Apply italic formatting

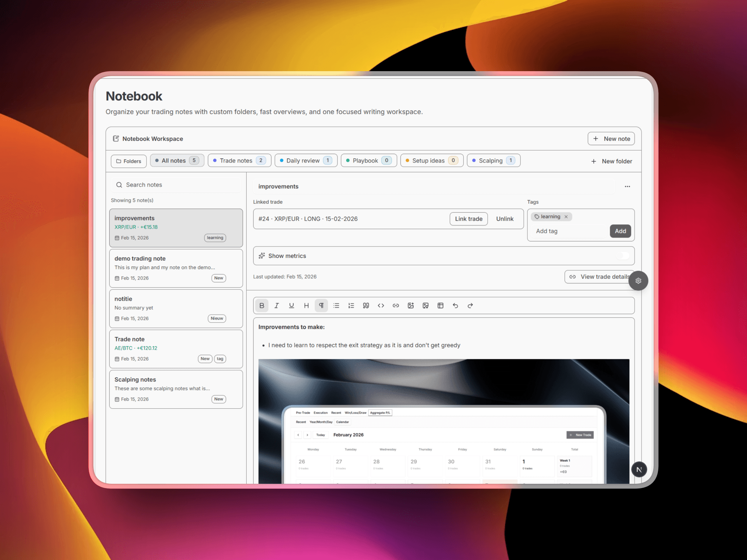click(x=277, y=305)
